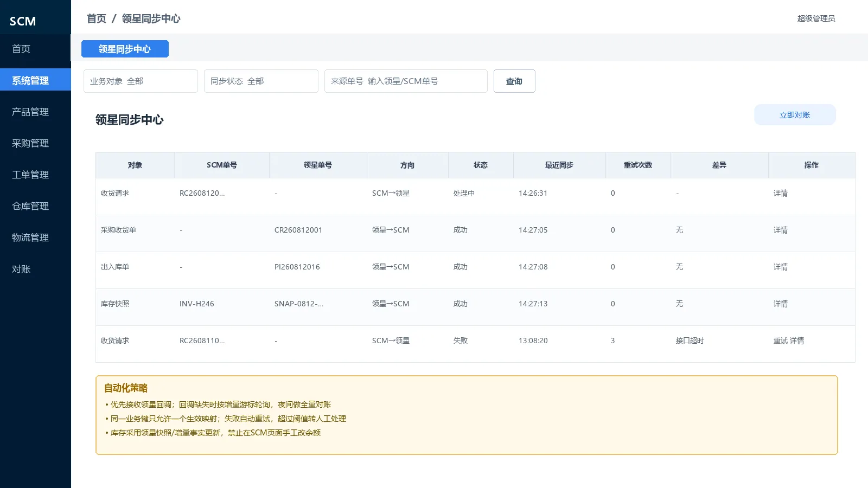Click the 库存采用领星快照 strategy line
Viewport: 868px width, 488px height.
(x=213, y=433)
